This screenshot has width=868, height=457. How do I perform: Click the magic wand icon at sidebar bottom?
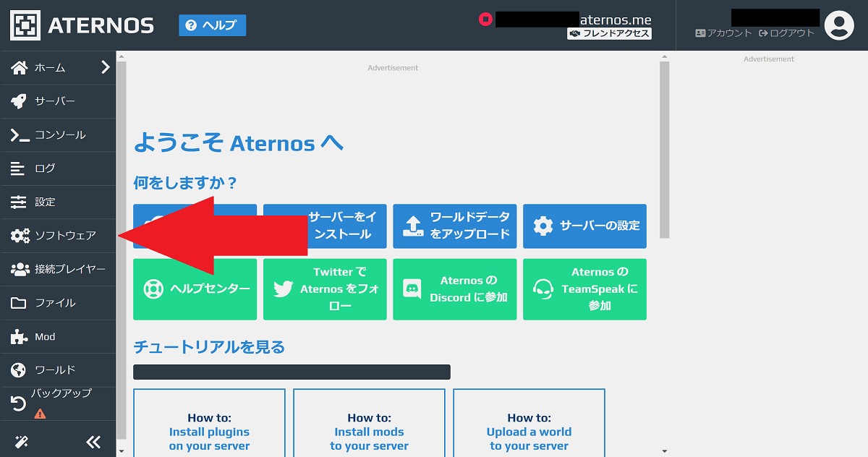[20, 442]
